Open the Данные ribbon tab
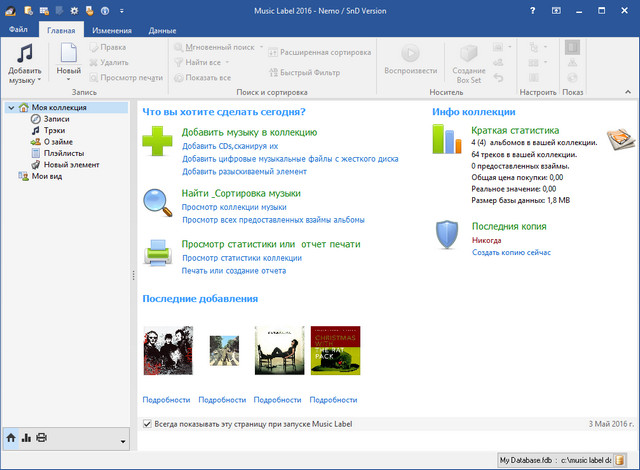 point(162,31)
